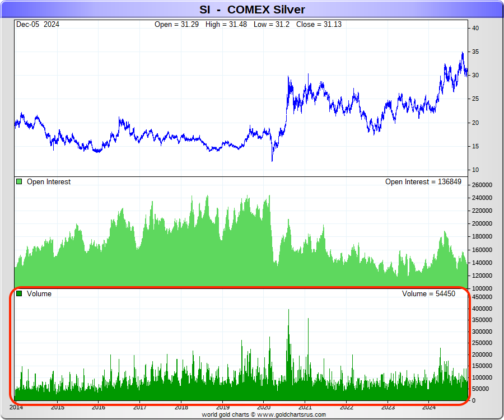Click the 'Volume' legend label

point(39,293)
